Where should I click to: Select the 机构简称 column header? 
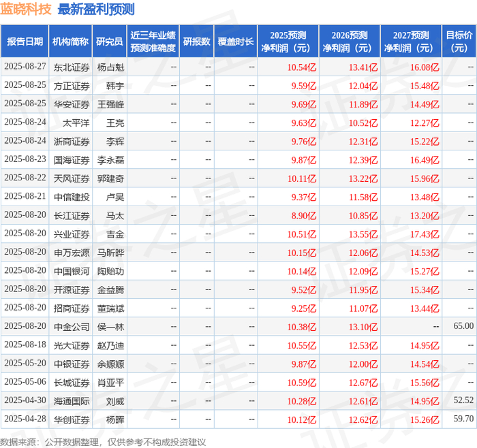(x=70, y=42)
